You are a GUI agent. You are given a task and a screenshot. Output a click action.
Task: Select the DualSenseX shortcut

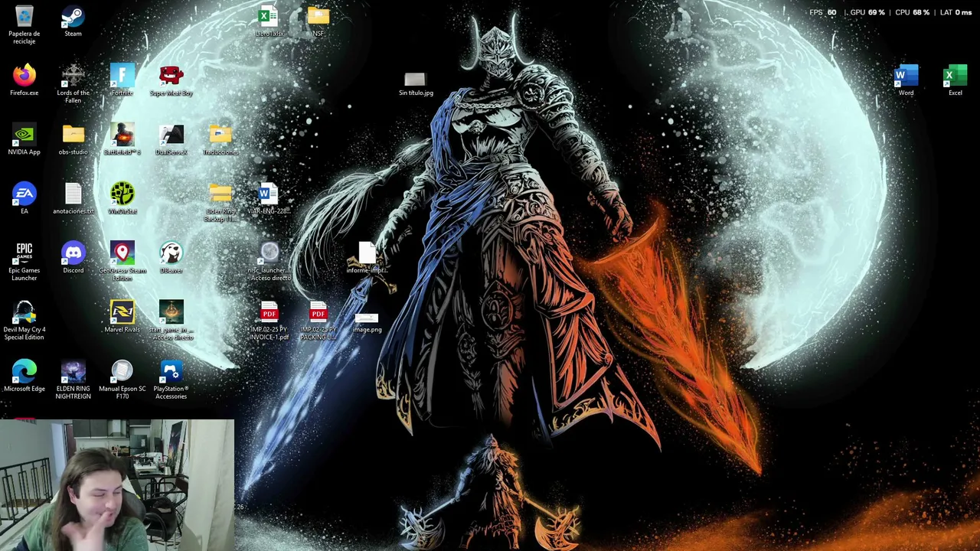(x=171, y=139)
